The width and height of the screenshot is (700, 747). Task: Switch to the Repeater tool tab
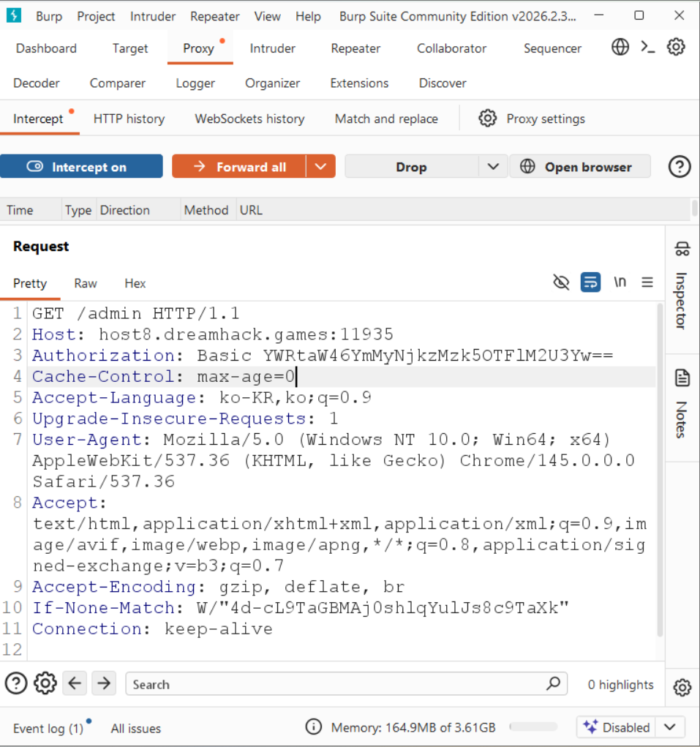(x=355, y=48)
